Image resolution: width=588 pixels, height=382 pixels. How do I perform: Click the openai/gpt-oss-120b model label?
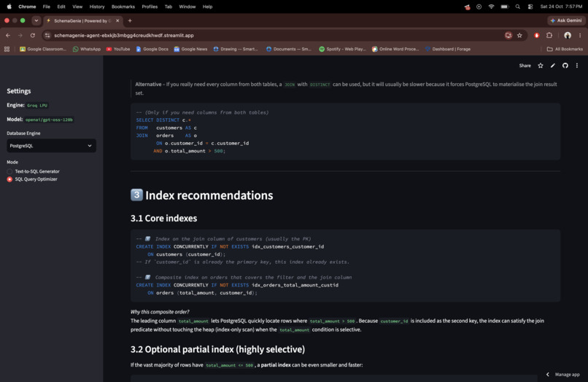point(49,120)
